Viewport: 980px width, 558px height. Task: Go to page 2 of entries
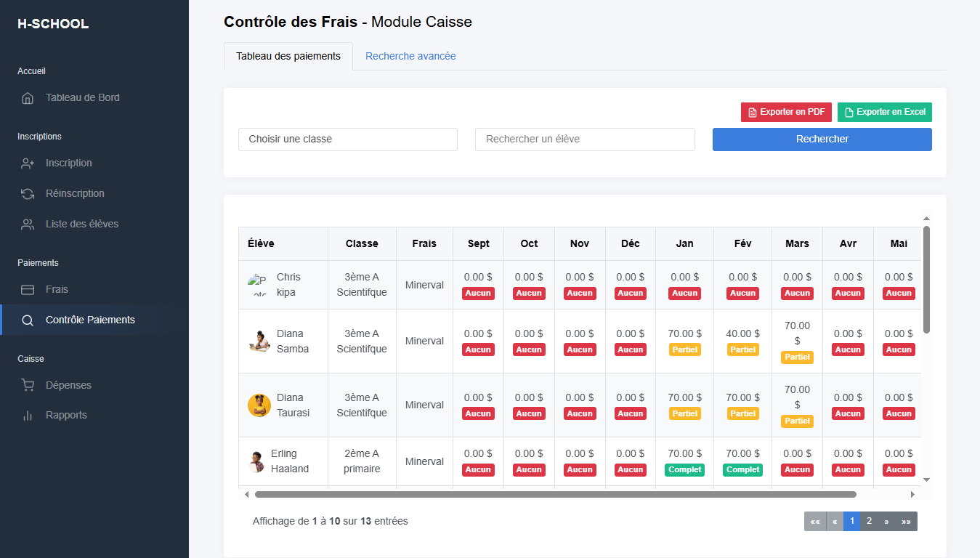(x=869, y=521)
